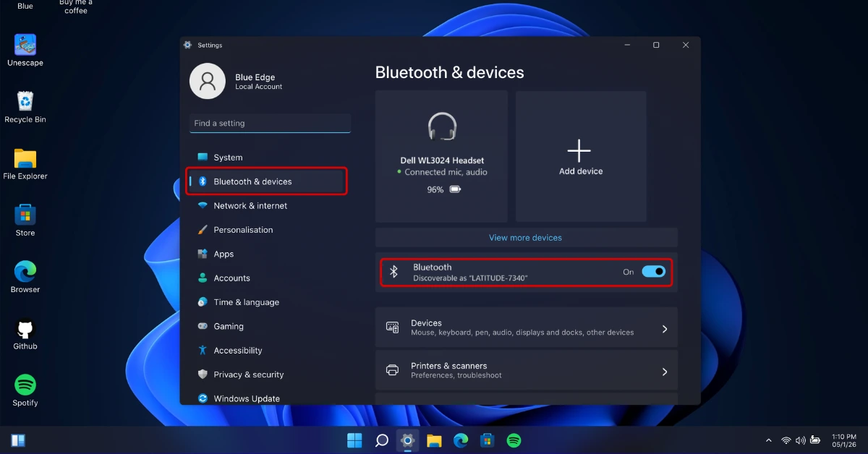Screen dimensions: 868x454
Task: Click the "Discoverable as LATITUDE-7340" text
Action: click(471, 278)
